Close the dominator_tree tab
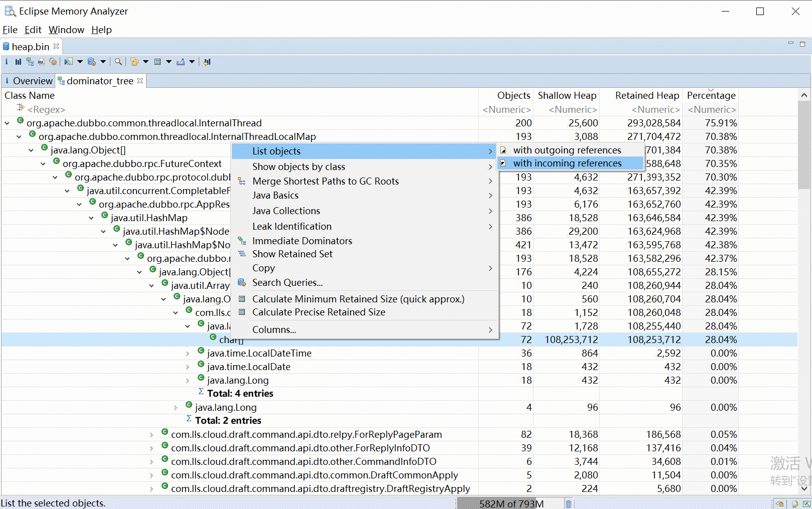The image size is (812, 509). tap(140, 80)
